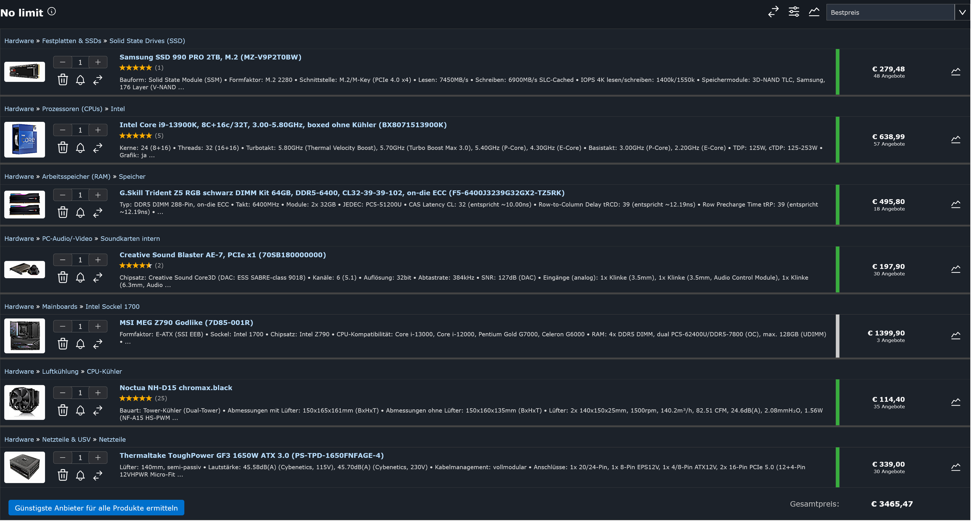Viewport: 980px width, 525px height.
Task: Increment quantity stepper for Intel Core i9-13900K
Action: [x=99, y=130]
